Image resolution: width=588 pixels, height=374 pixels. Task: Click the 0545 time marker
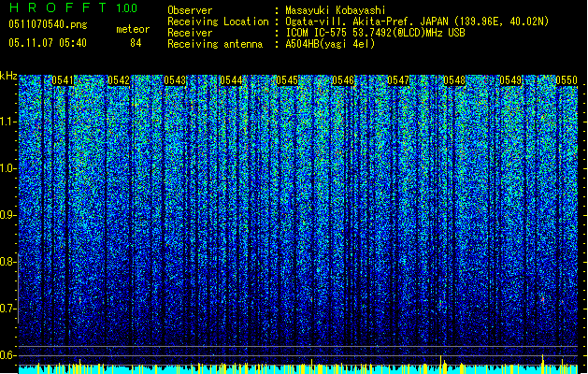tap(287, 80)
